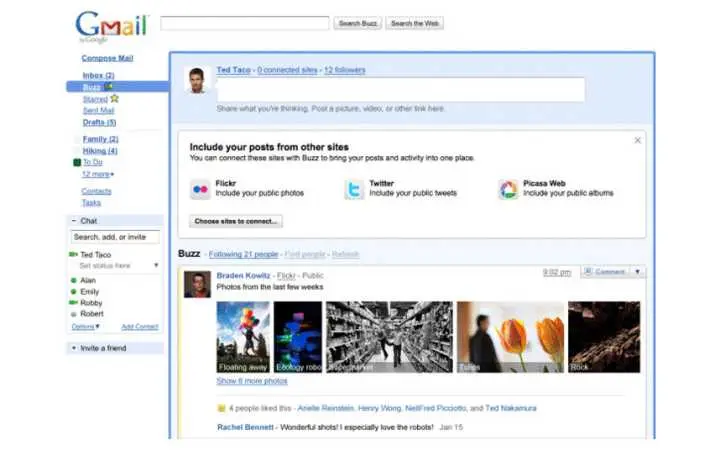Click the Refresh link
Screen dimensions: 720x450
[x=345, y=254]
